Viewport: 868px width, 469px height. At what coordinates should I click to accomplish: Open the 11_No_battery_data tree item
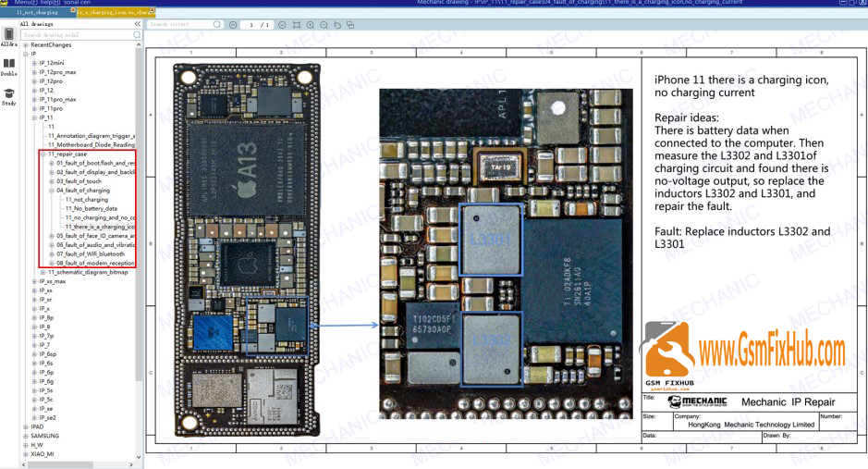pos(92,209)
